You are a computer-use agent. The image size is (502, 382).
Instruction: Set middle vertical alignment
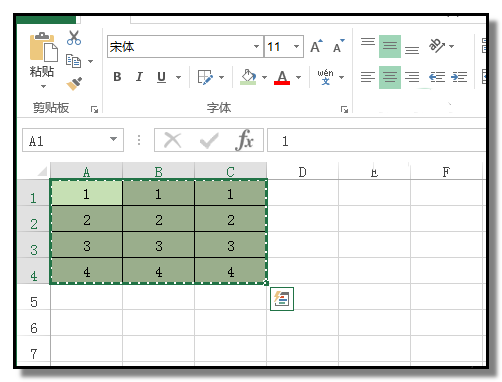(390, 46)
